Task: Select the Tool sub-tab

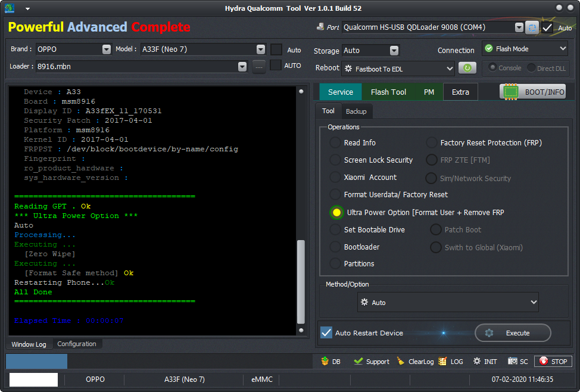Action: [328, 111]
